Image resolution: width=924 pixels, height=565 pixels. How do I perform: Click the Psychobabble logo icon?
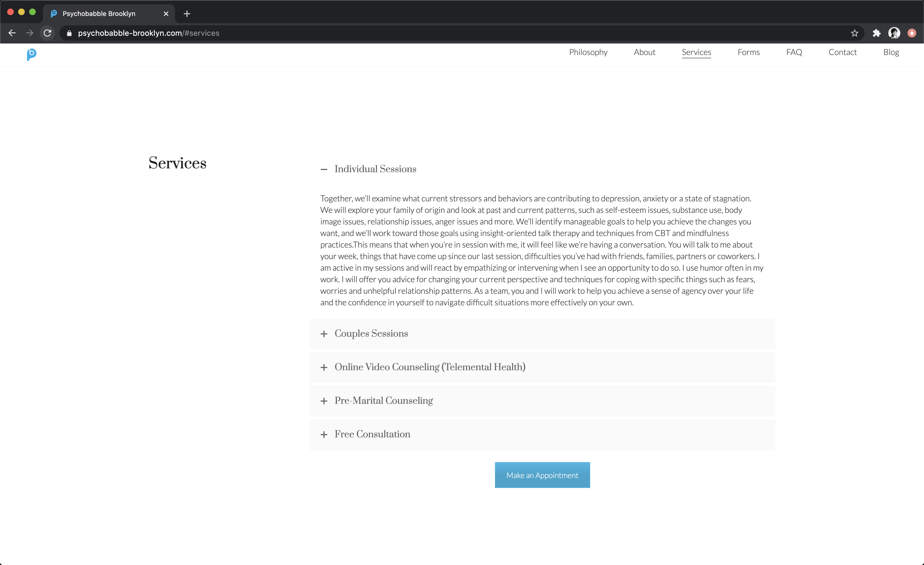pyautogui.click(x=32, y=54)
